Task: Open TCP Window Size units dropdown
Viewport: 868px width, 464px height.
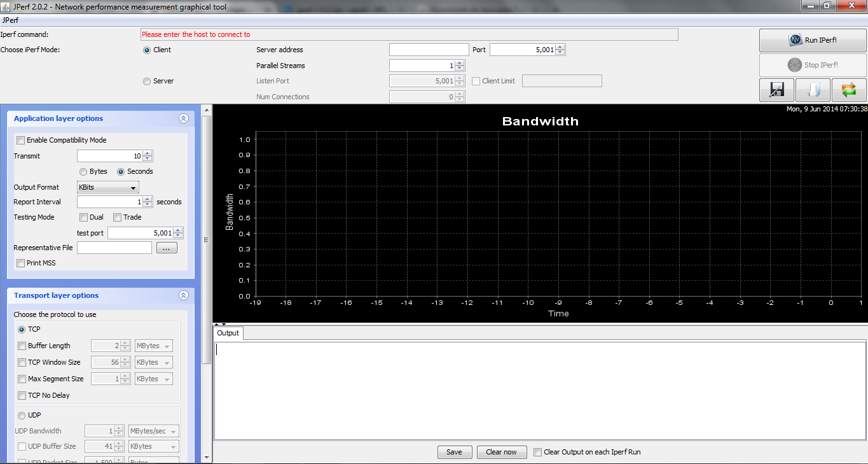Action: click(x=153, y=363)
